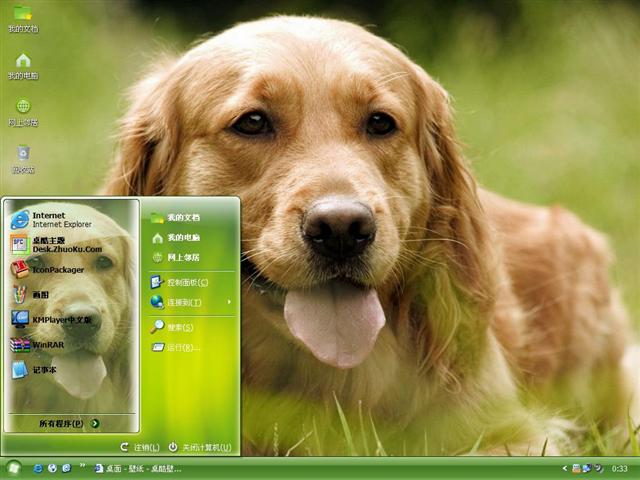Click the taskbar clock showing 0:33
Image resolution: width=640 pixels, height=480 pixels.
pyautogui.click(x=619, y=469)
